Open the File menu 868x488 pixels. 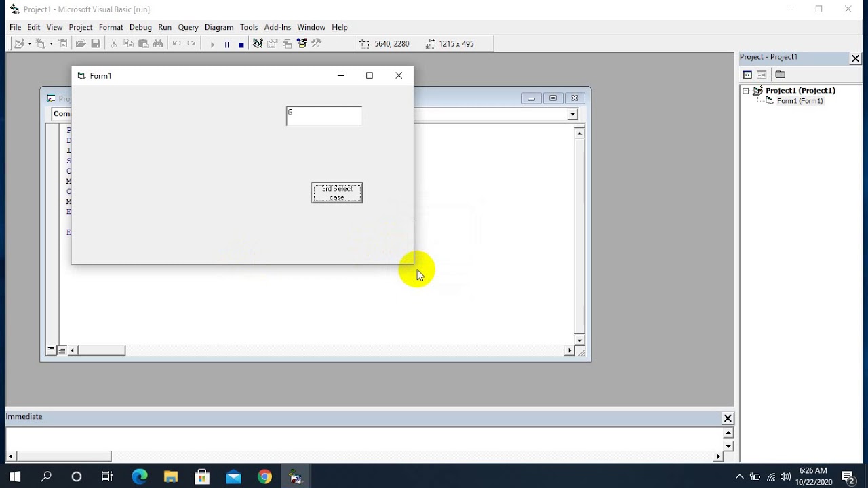coord(16,27)
